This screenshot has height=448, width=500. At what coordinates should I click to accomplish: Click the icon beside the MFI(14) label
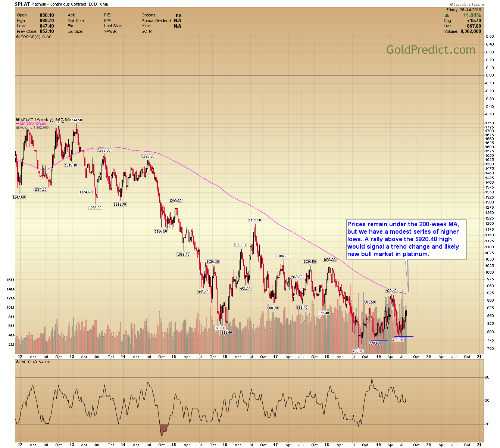tap(18, 362)
